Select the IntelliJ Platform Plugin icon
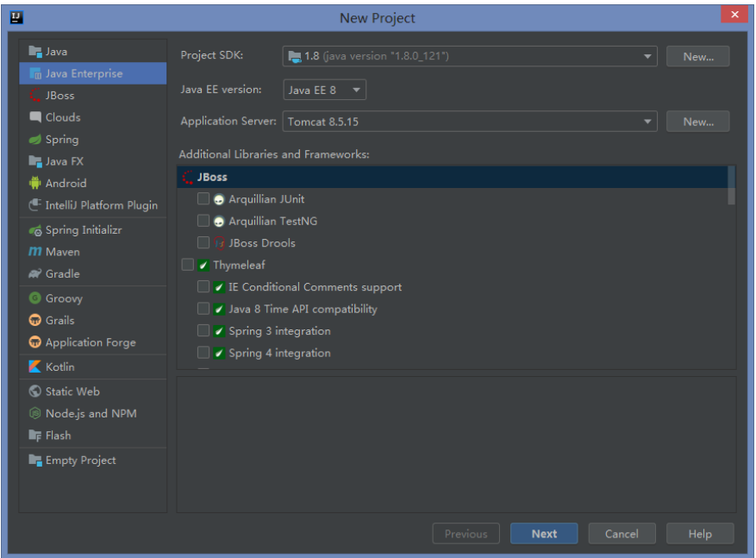This screenshot has height=558, width=756. coord(35,205)
